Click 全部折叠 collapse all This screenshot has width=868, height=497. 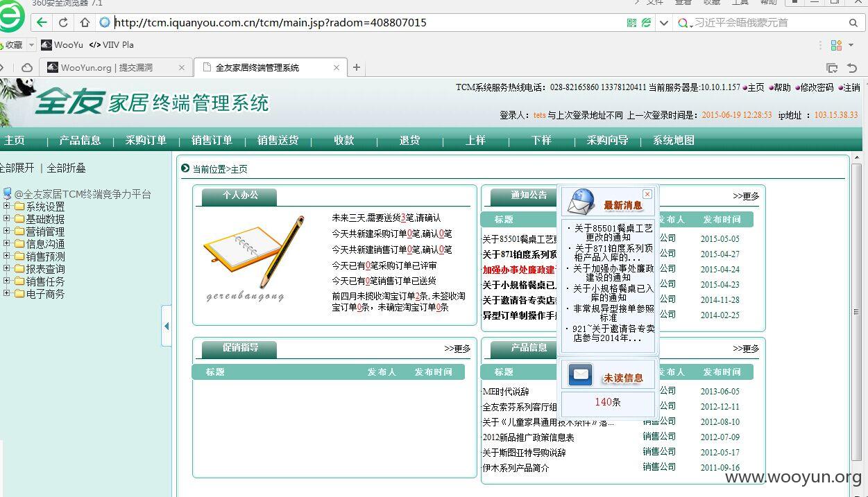66,168
